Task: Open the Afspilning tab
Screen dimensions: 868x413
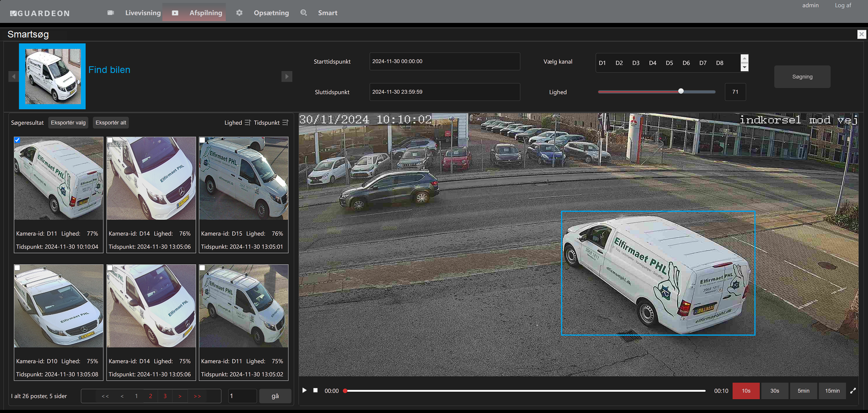Action: [206, 13]
